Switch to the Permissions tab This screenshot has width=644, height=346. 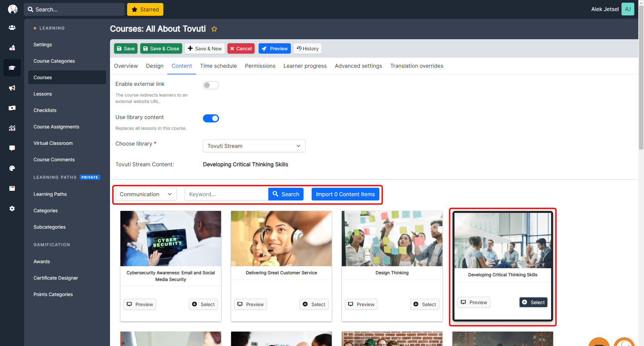click(260, 66)
